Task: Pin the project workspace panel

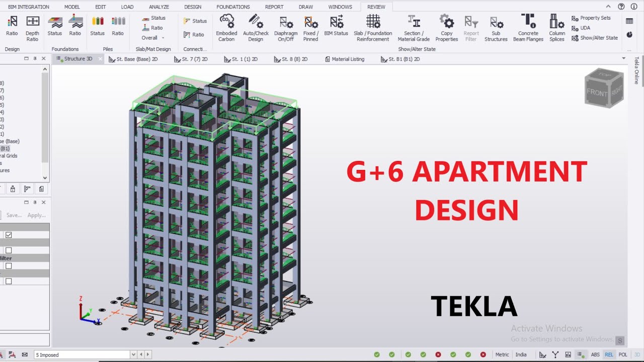Action: click(35, 59)
